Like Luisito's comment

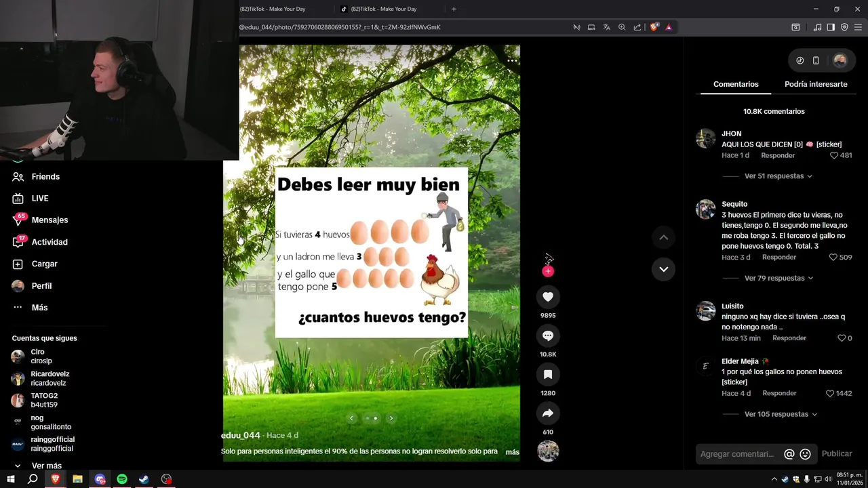tap(841, 338)
